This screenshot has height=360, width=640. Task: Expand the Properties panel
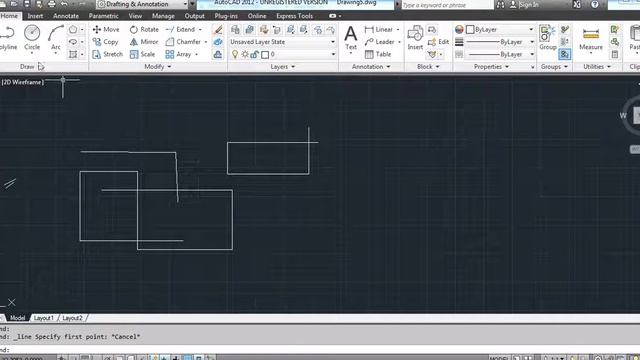(491, 66)
